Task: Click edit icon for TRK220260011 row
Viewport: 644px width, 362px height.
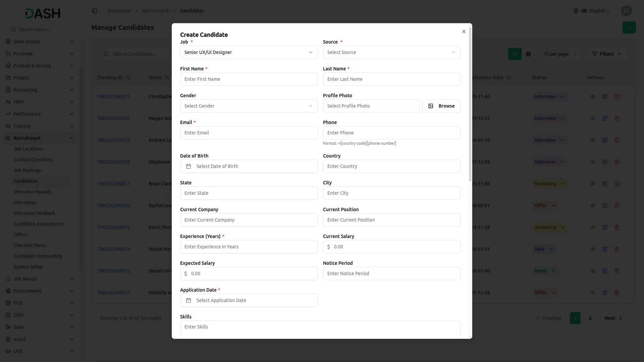Action: [x=605, y=97]
